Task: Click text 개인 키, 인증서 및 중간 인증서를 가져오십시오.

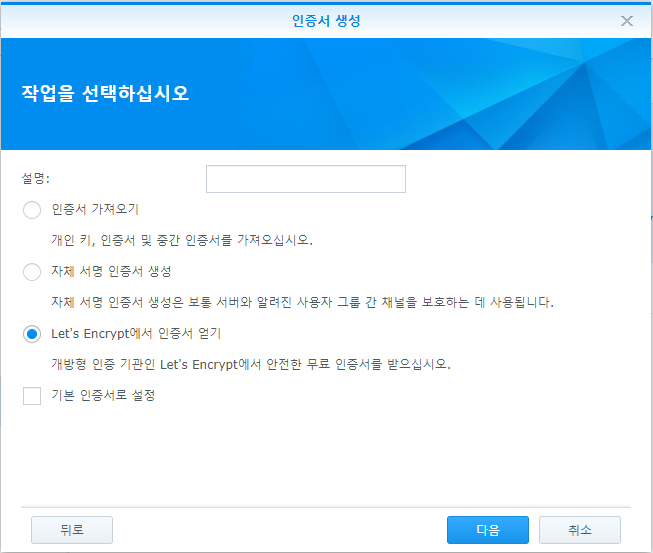Action: pos(182,240)
